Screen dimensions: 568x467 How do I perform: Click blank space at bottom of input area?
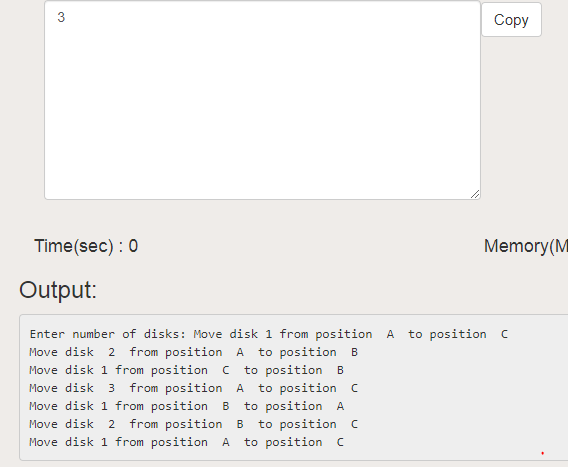[x=262, y=174]
